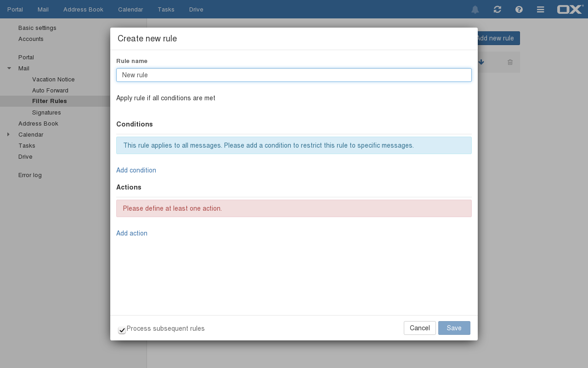The image size is (588, 368).
Task: Open the hamburger menu icon
Action: tap(541, 10)
